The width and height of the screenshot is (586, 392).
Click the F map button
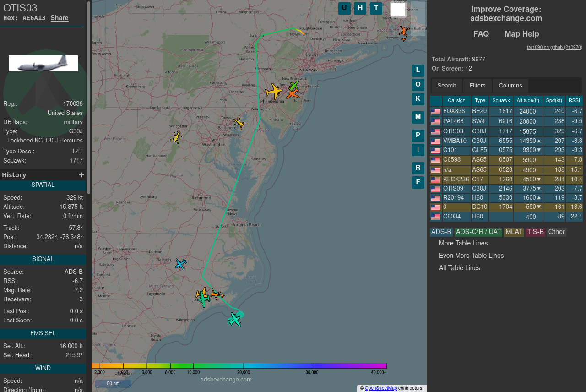point(418,182)
